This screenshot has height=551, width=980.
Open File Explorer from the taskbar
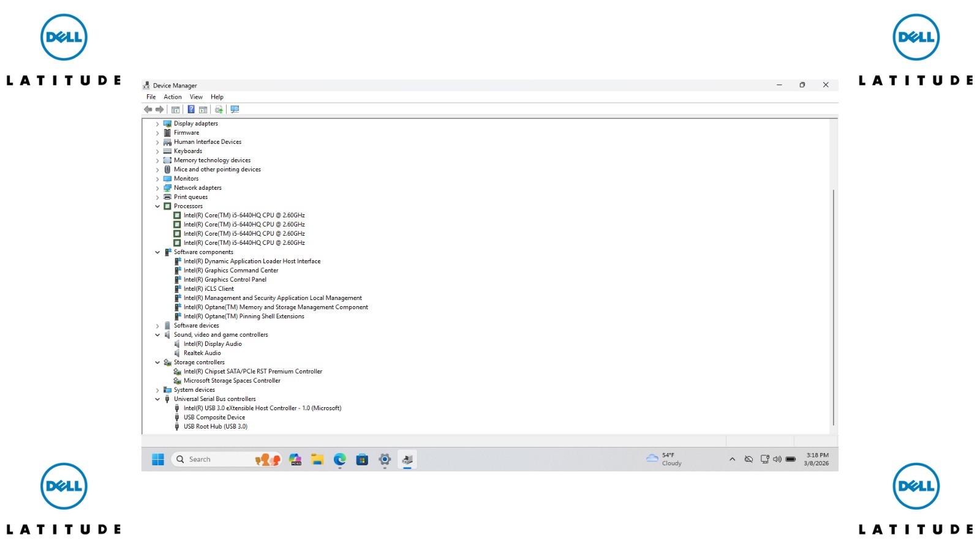pyautogui.click(x=317, y=459)
